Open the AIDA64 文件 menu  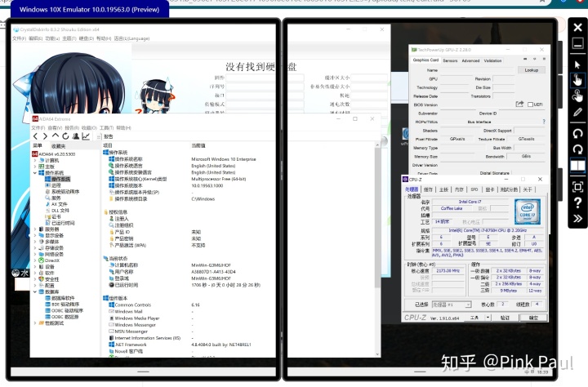pyautogui.click(x=38, y=128)
